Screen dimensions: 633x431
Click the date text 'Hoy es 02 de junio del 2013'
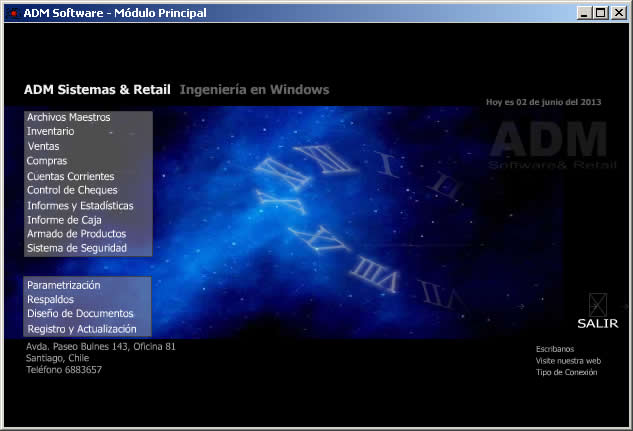(543, 102)
